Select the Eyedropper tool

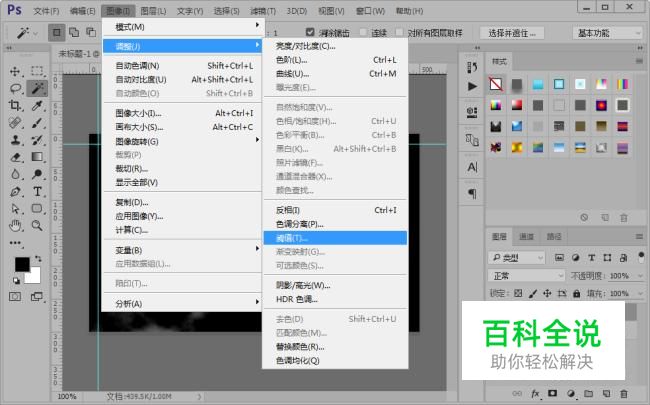click(37, 105)
